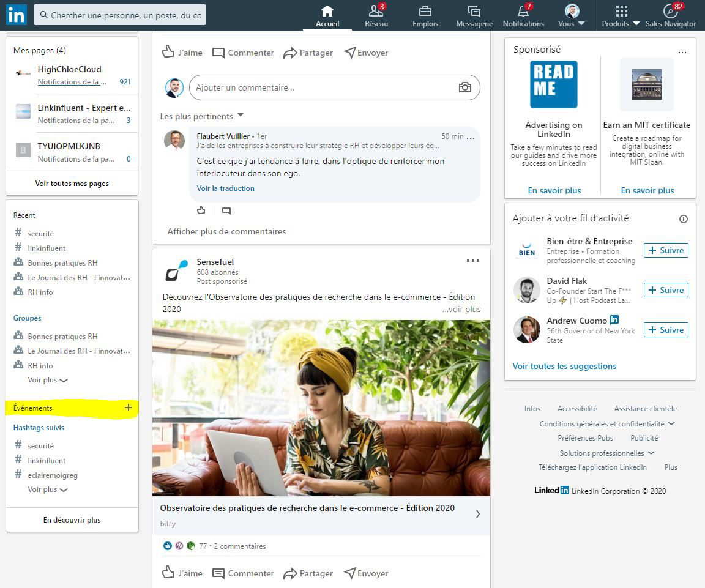Follow David Flak with Suivre
This screenshot has height=588, width=705.
[666, 290]
